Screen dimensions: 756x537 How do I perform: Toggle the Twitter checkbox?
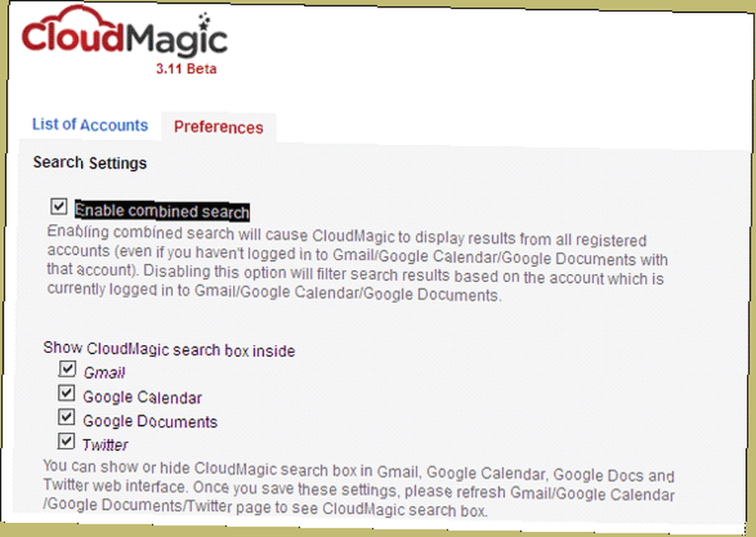pyautogui.click(x=66, y=441)
